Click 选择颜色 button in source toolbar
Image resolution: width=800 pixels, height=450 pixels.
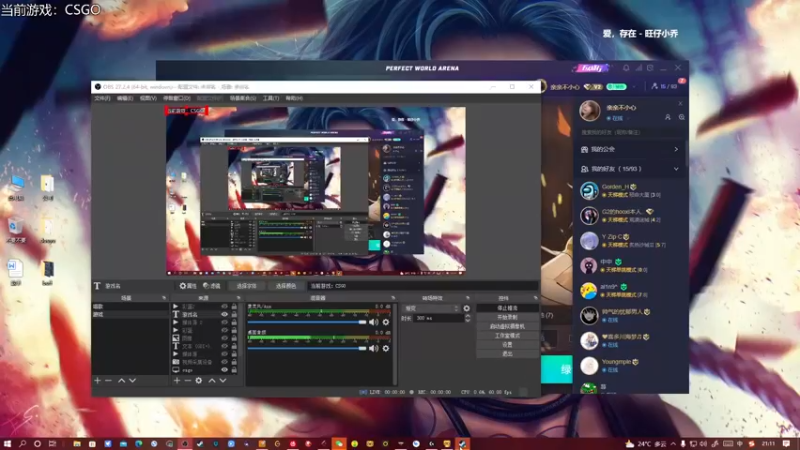pyautogui.click(x=286, y=286)
